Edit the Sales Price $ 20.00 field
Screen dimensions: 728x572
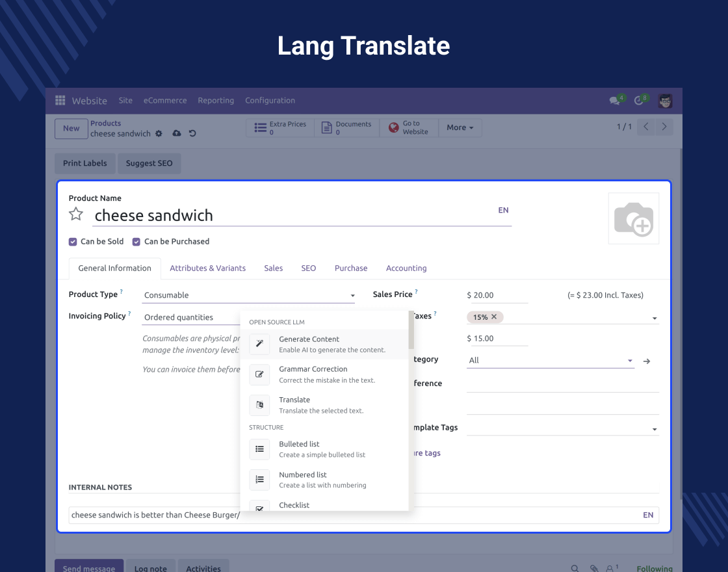click(497, 295)
